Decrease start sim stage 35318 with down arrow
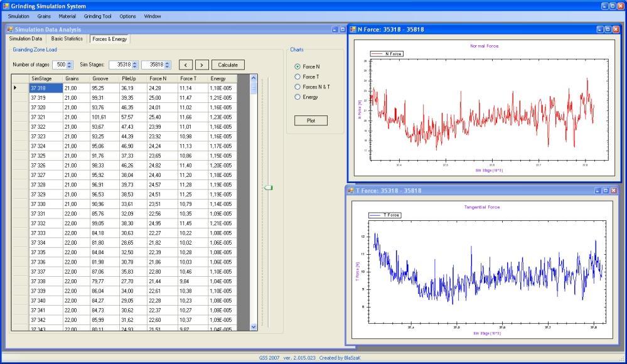Viewport: 627px width, 364px height. (x=135, y=67)
